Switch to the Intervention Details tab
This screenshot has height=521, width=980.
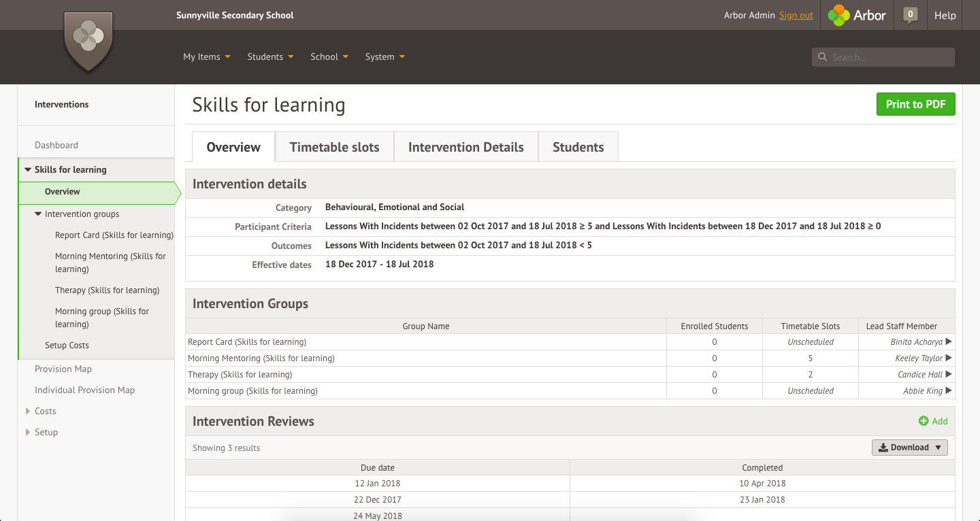coord(465,148)
